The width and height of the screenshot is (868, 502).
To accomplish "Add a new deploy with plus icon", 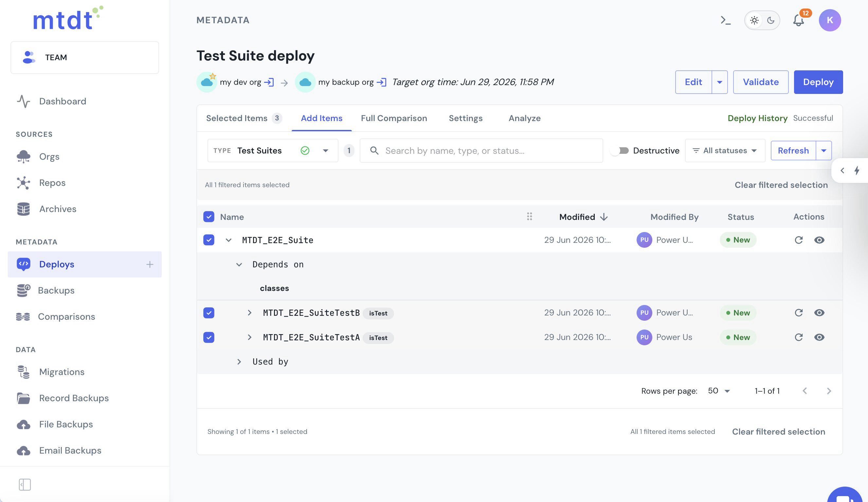I will [x=150, y=264].
